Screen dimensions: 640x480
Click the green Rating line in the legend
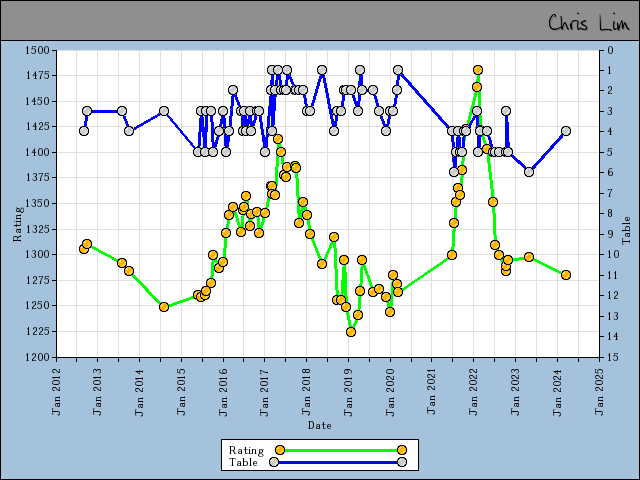pos(341,450)
